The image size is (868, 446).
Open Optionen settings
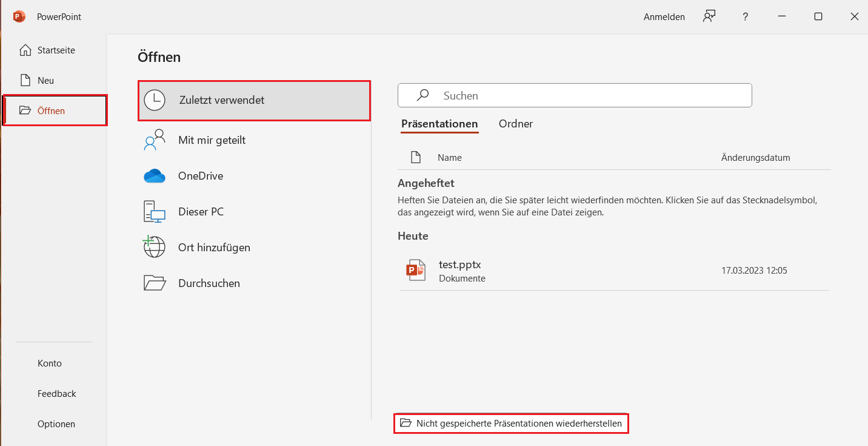point(56,424)
